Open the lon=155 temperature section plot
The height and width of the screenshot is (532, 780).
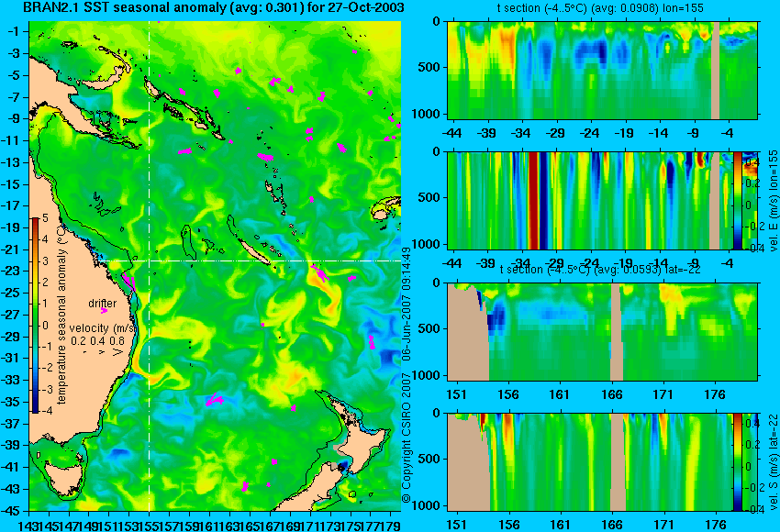(x=602, y=70)
